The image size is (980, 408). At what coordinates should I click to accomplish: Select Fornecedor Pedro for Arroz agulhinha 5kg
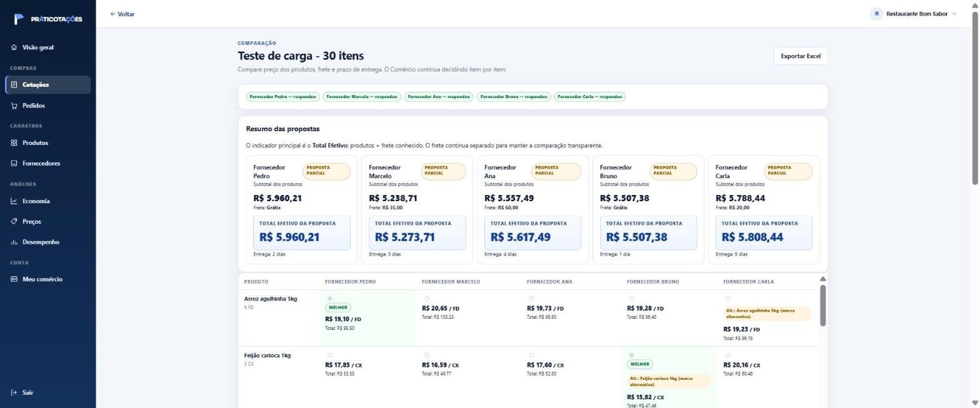click(x=330, y=299)
